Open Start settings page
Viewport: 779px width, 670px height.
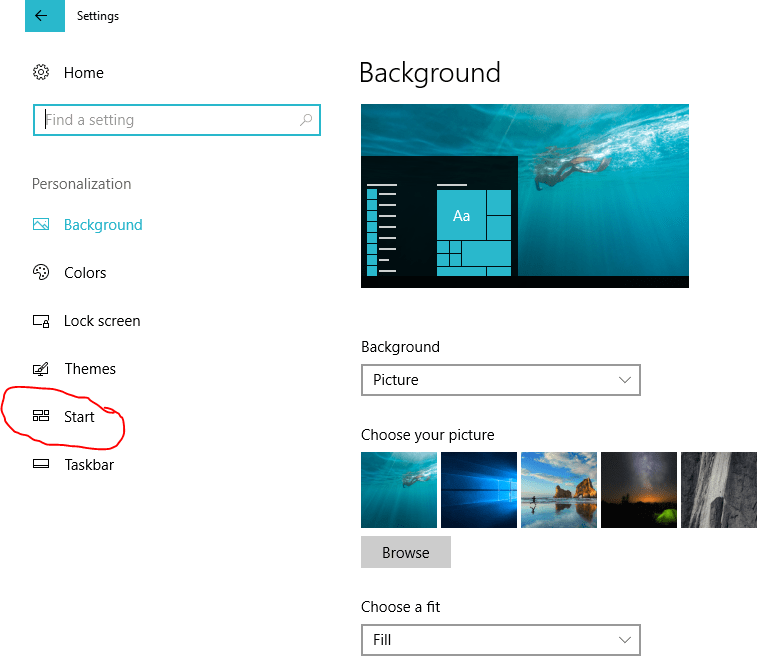79,416
